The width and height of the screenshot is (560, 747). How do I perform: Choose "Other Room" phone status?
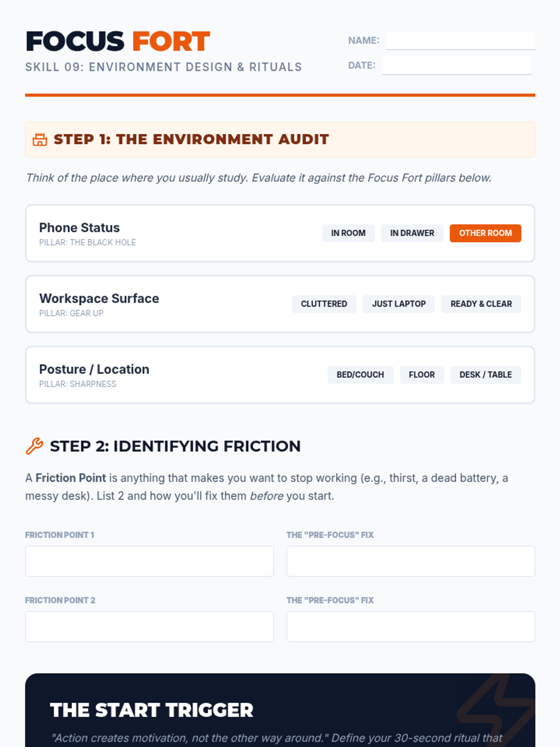tap(485, 233)
